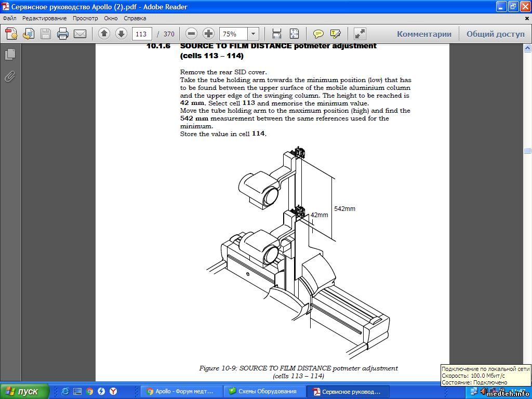Viewport: 532px width, 399px height.
Task: Toggle fit-to-width scrolling mode
Action: tap(277, 34)
